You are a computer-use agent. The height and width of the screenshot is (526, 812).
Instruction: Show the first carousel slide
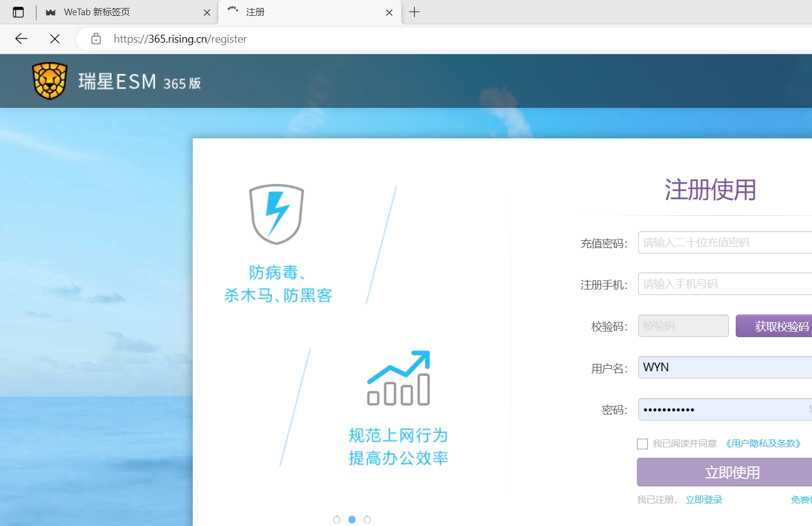337,520
